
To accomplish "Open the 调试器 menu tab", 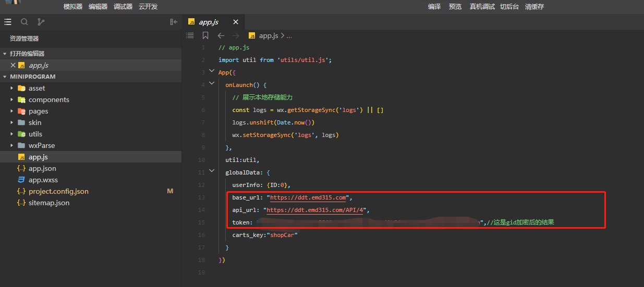I will point(123,7).
